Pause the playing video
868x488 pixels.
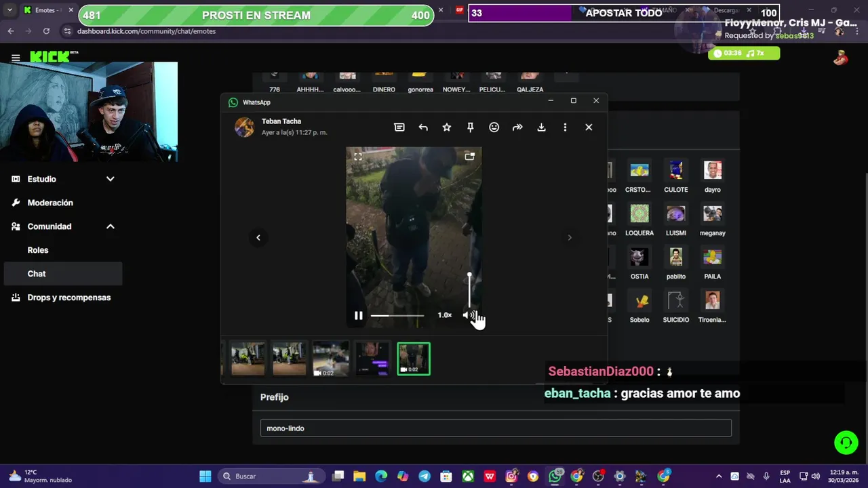[x=359, y=315]
